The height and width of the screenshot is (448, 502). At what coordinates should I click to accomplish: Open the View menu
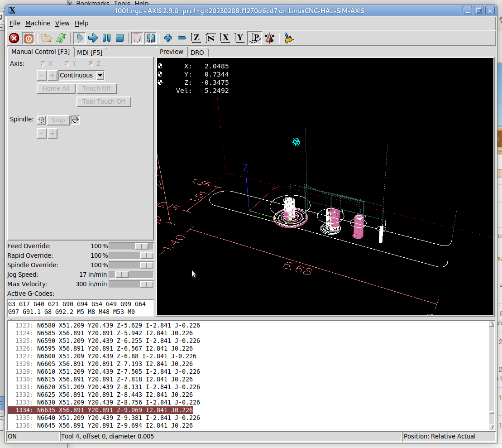point(62,23)
